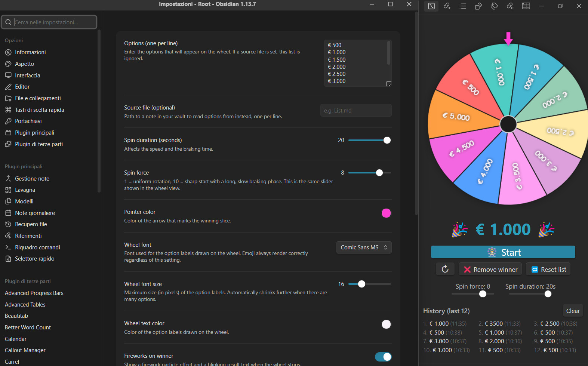Open the outgoing links panel icon
The height and width of the screenshot is (366, 588).
(447, 6)
